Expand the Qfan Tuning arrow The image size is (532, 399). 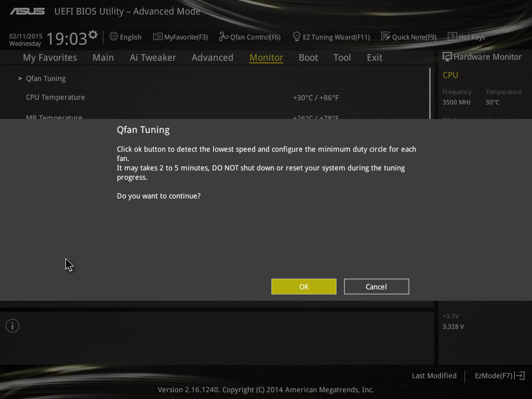[20, 78]
